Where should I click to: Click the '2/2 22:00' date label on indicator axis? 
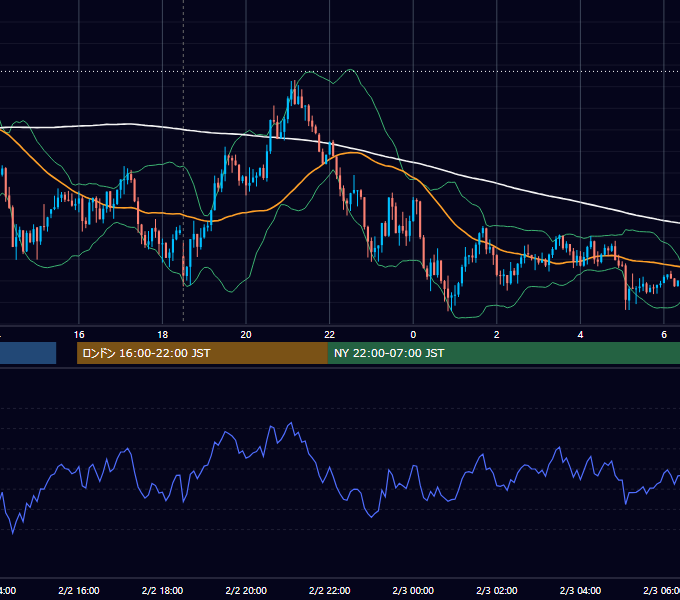[x=330, y=590]
